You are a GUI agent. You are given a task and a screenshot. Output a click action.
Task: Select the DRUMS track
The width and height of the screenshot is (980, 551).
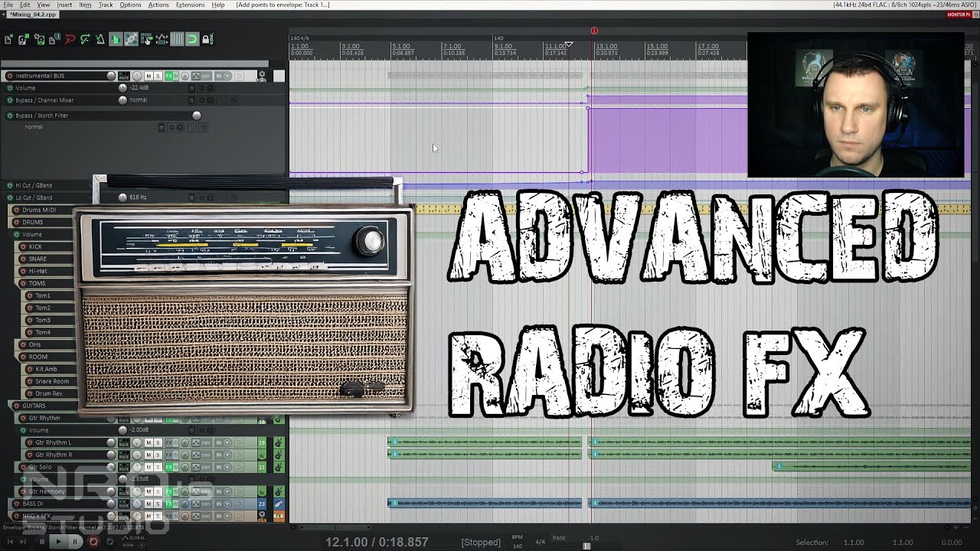point(33,222)
